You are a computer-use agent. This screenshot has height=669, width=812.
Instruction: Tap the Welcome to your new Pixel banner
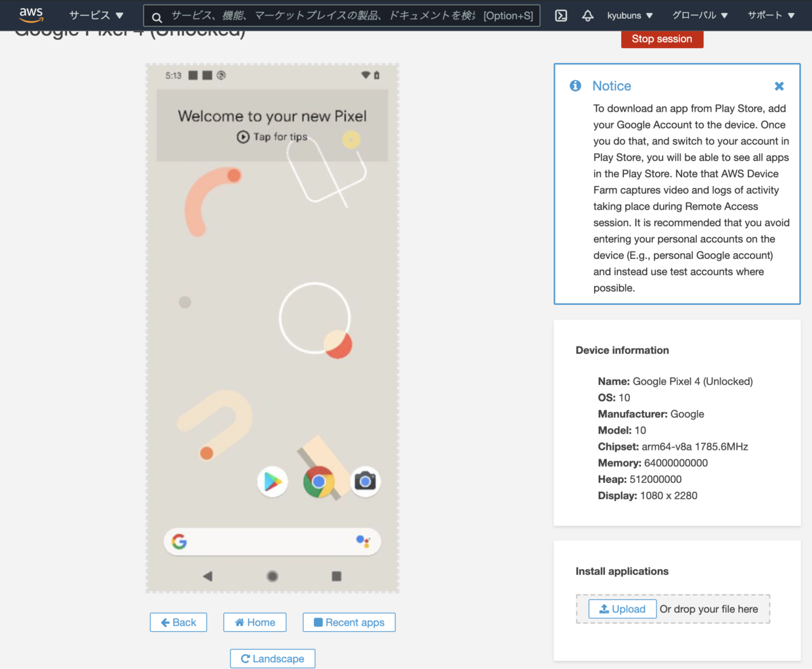[272, 125]
